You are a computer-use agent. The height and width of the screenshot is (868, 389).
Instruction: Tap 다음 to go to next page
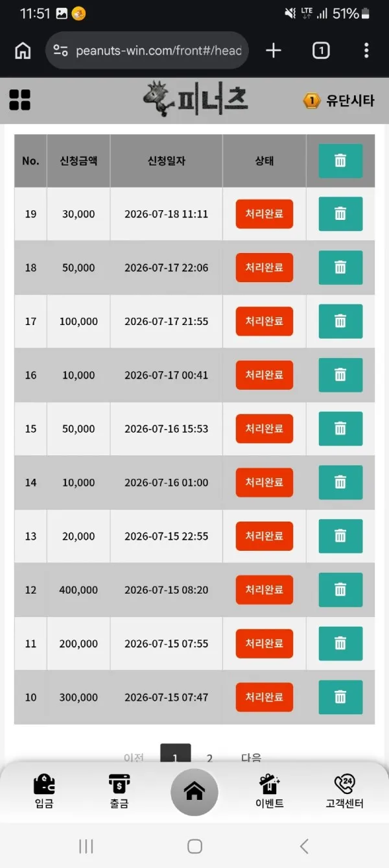point(251,758)
